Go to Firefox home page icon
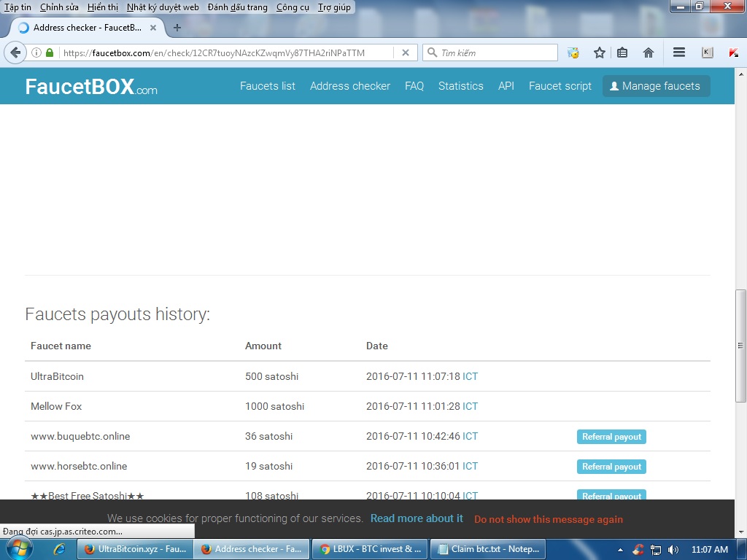The width and height of the screenshot is (747, 560). click(649, 52)
